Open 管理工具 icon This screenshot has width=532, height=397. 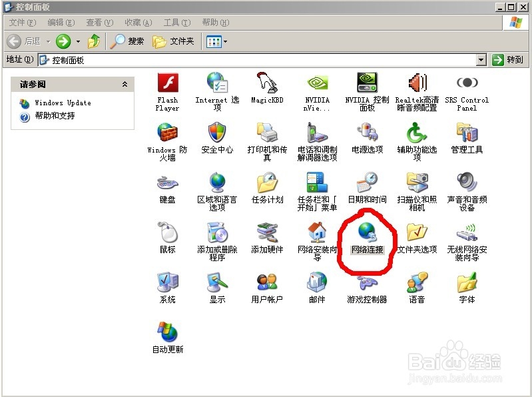[x=467, y=133]
